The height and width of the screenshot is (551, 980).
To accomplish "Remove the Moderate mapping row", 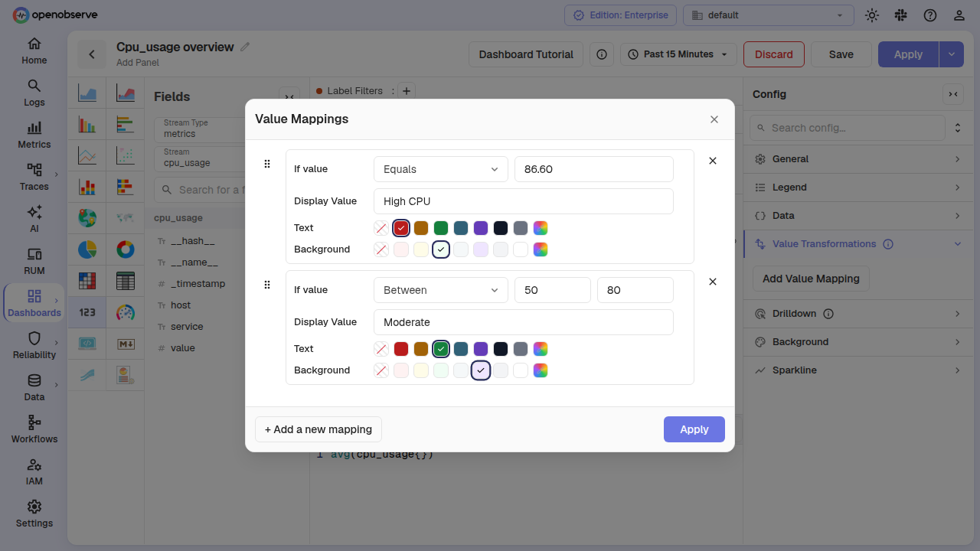I will click(x=713, y=282).
